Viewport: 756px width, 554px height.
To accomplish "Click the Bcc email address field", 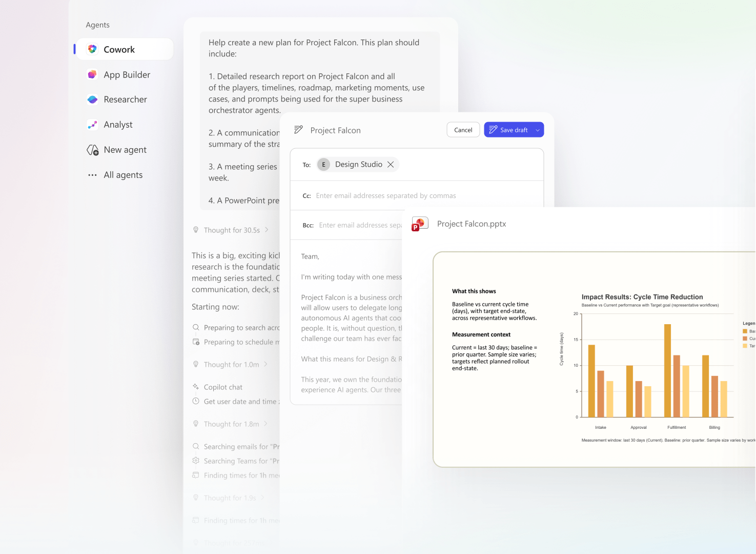I will pyautogui.click(x=360, y=225).
